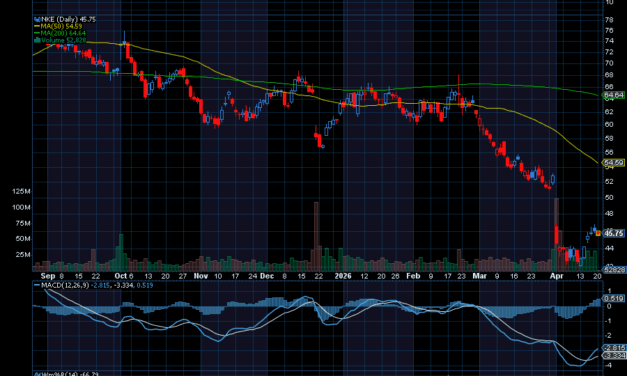Click the 2026 year label on the date axis
Screen dimensions: 627x376
click(343, 276)
